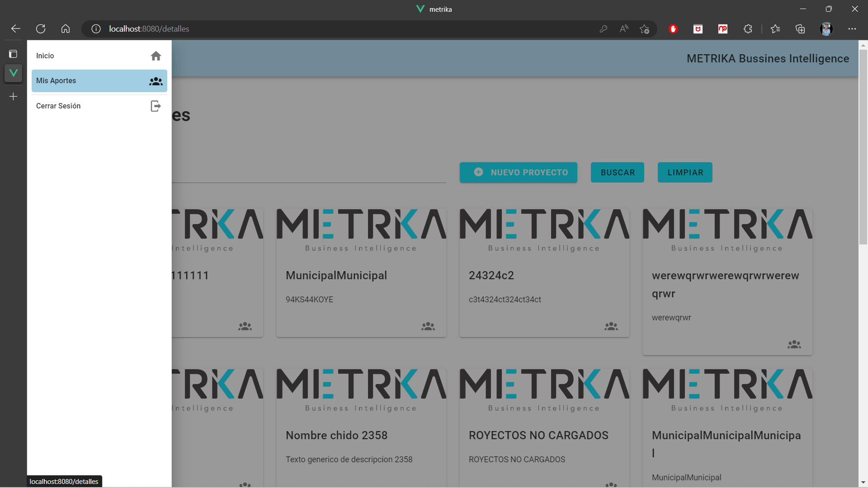Open the browser profile avatar
The height and width of the screenshot is (488, 868).
point(827,28)
